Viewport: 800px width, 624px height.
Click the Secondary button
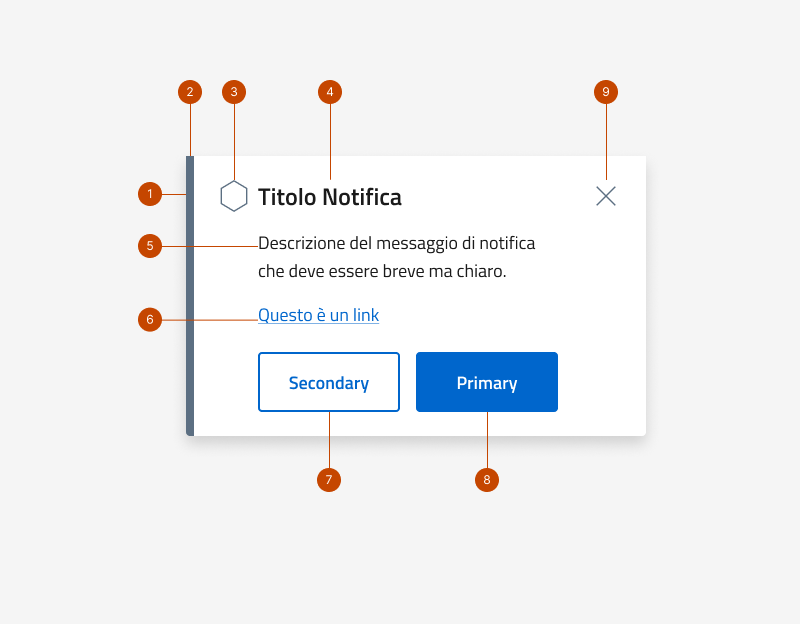(329, 382)
